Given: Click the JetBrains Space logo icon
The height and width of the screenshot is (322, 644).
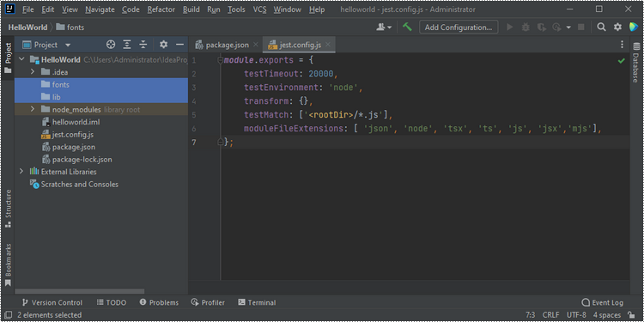Looking at the screenshot, I should pyautogui.click(x=634, y=27).
